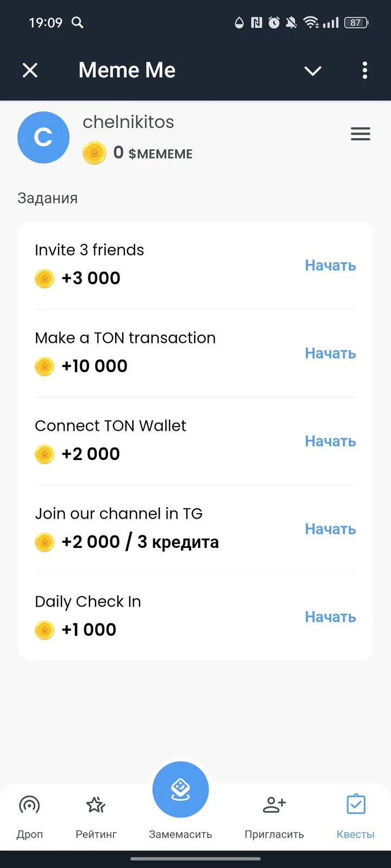The width and height of the screenshot is (391, 868).
Task: Tap the blue profile avatar
Action: 43,137
